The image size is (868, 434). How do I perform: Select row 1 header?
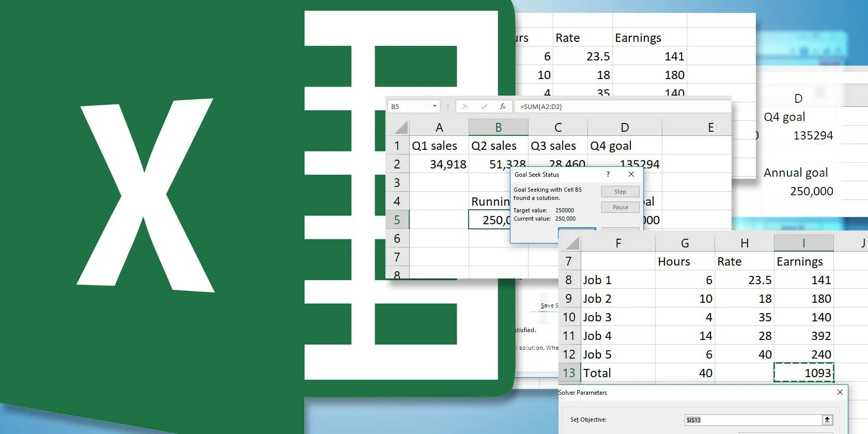click(397, 146)
